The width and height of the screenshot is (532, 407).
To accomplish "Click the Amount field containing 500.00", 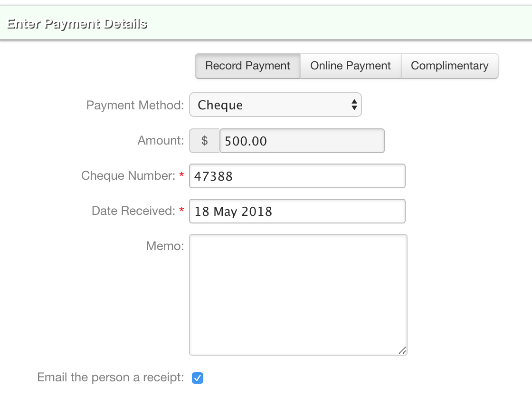I will point(302,141).
